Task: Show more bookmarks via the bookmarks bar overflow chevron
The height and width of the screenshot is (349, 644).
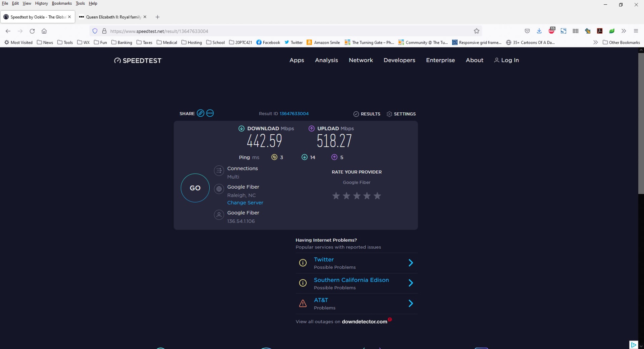Action: 595,42
